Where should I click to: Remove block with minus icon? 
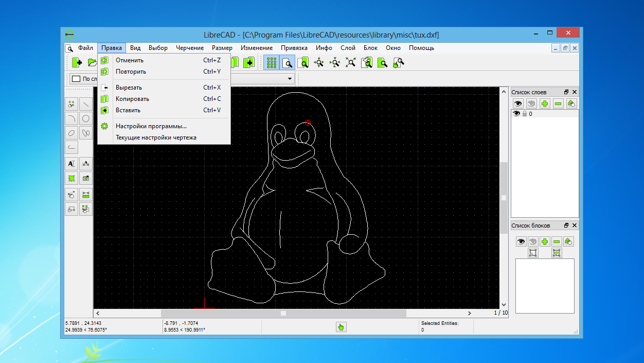point(557,241)
